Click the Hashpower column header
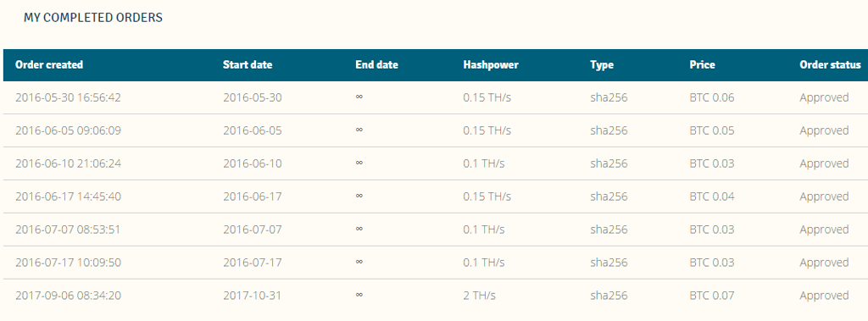 click(491, 64)
